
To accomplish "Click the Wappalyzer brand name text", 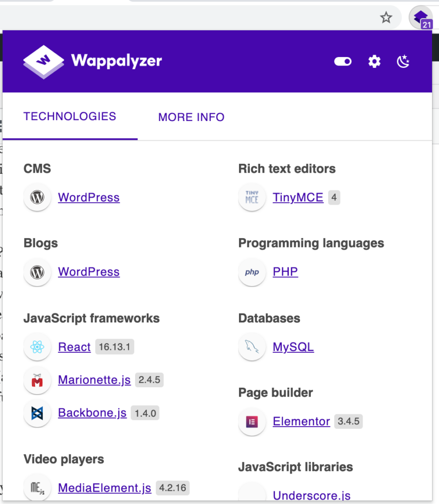I will point(116,61).
